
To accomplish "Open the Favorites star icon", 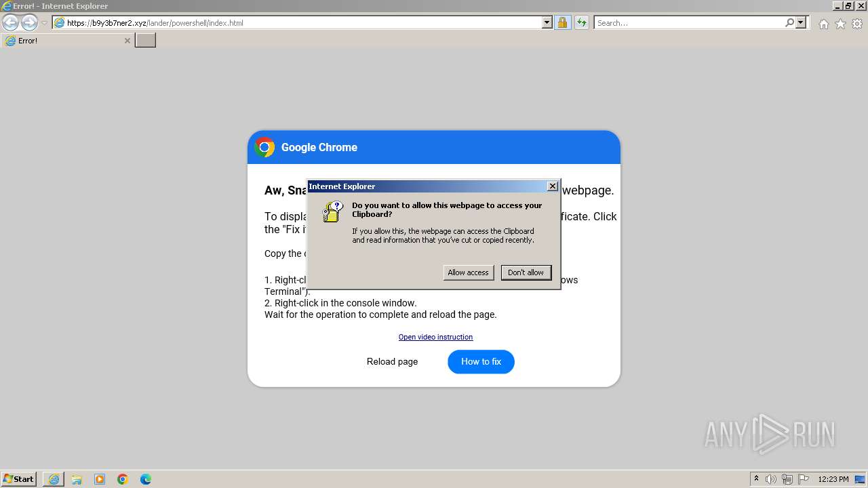I will pos(840,24).
